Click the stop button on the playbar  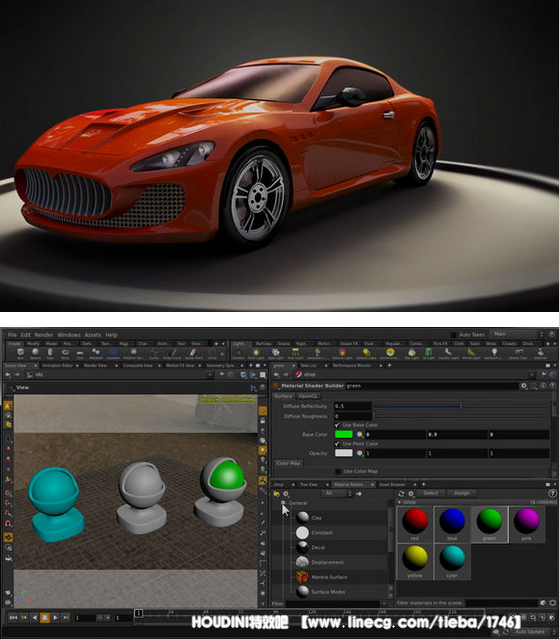click(x=45, y=617)
